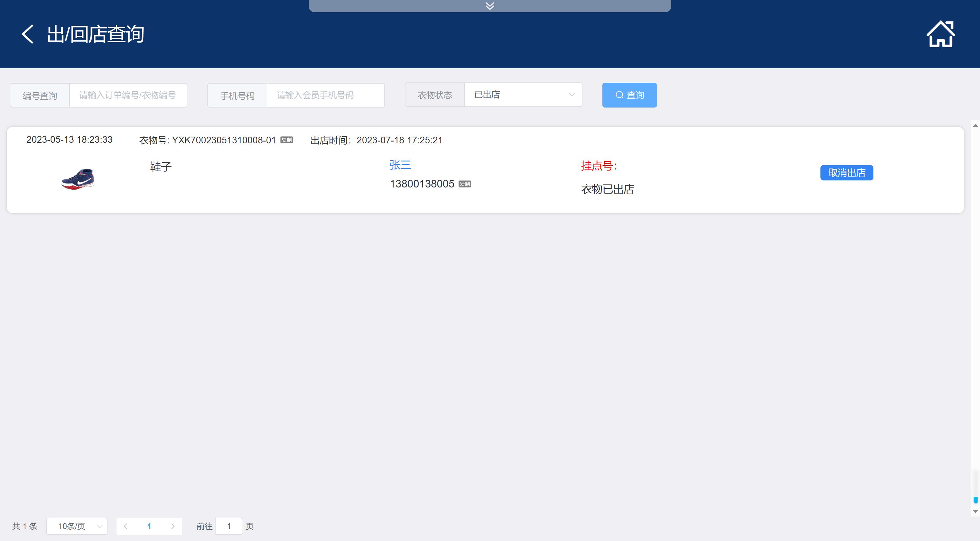The width and height of the screenshot is (980, 541).
Task: Go to previous page arrow
Action: coord(125,526)
